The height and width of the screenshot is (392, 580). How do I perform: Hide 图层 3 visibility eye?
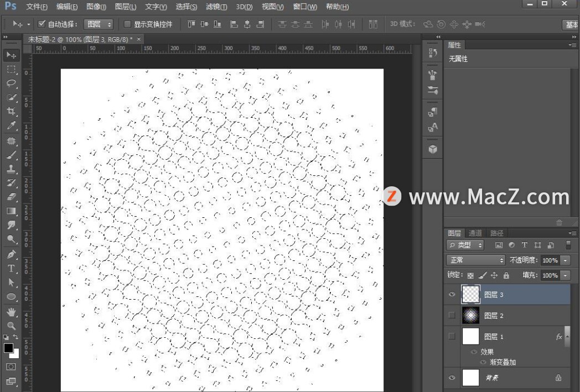(452, 295)
